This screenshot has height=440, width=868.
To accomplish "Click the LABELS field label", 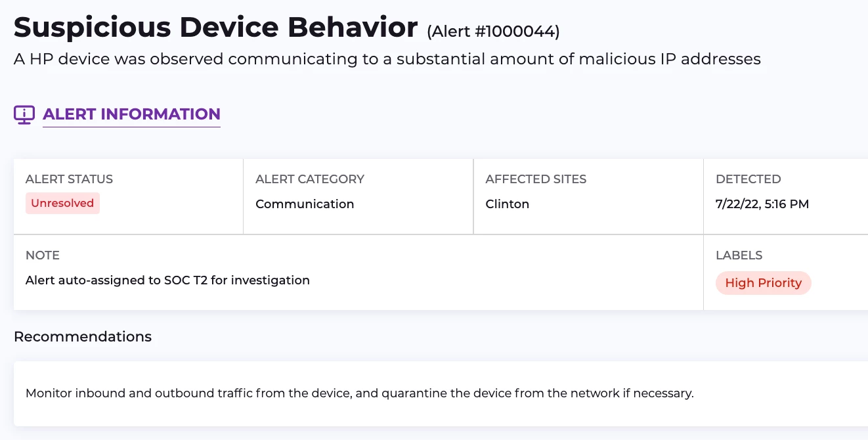I will click(x=739, y=255).
